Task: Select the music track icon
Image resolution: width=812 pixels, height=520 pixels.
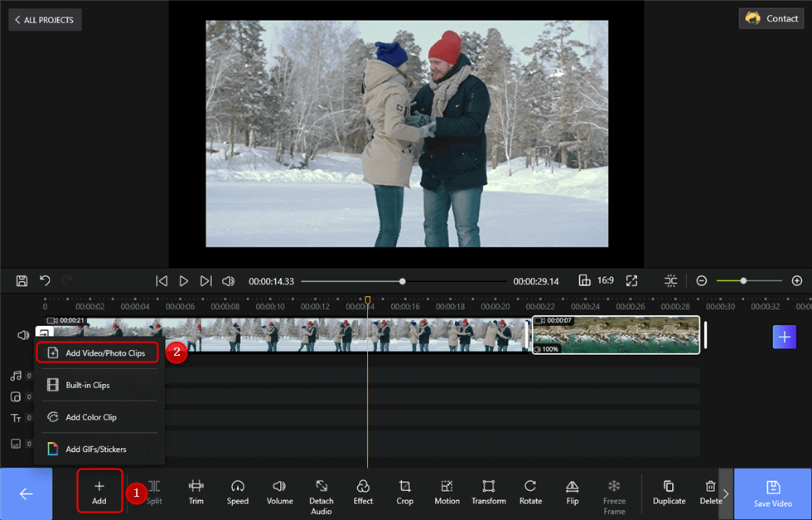Action: pos(16,376)
